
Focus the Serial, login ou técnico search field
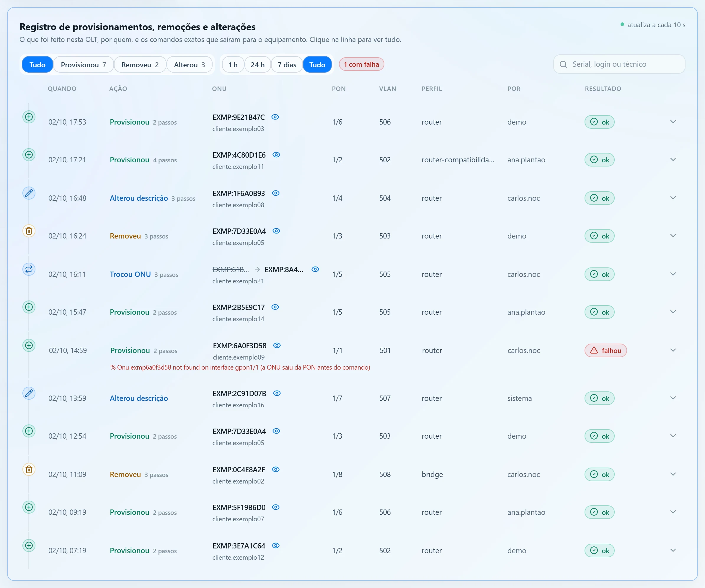619,64
